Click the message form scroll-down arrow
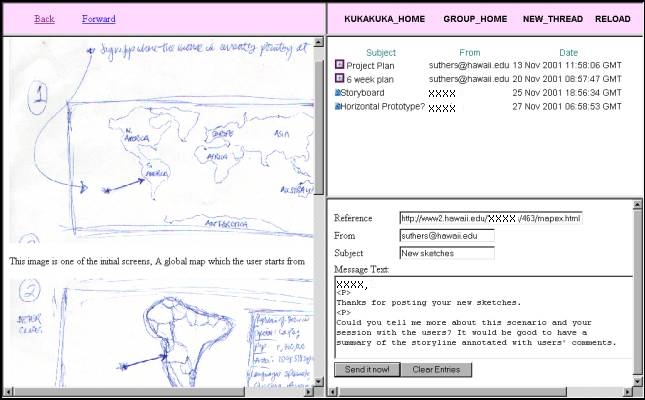The width and height of the screenshot is (645, 400). click(x=639, y=379)
